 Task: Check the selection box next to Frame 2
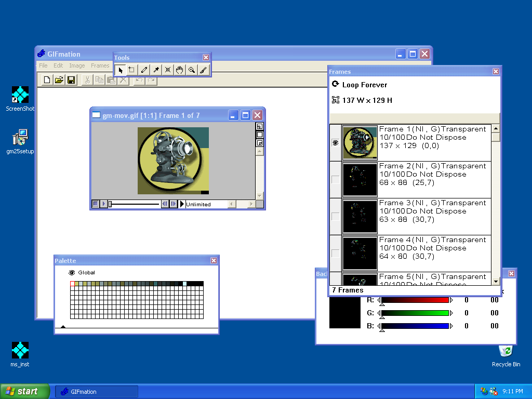(335, 179)
